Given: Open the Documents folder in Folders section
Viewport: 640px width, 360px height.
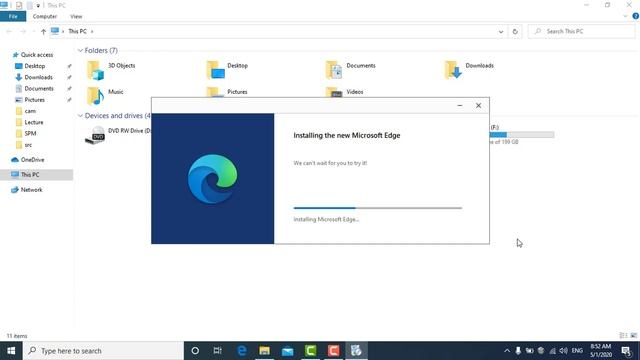Looking at the screenshot, I should pyautogui.click(x=351, y=70).
